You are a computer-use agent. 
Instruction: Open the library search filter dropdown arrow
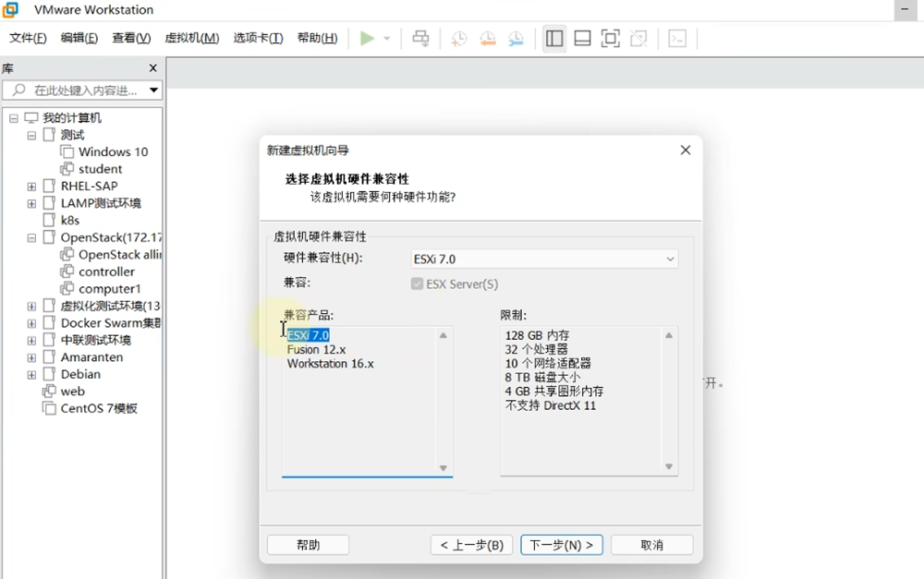(x=153, y=90)
